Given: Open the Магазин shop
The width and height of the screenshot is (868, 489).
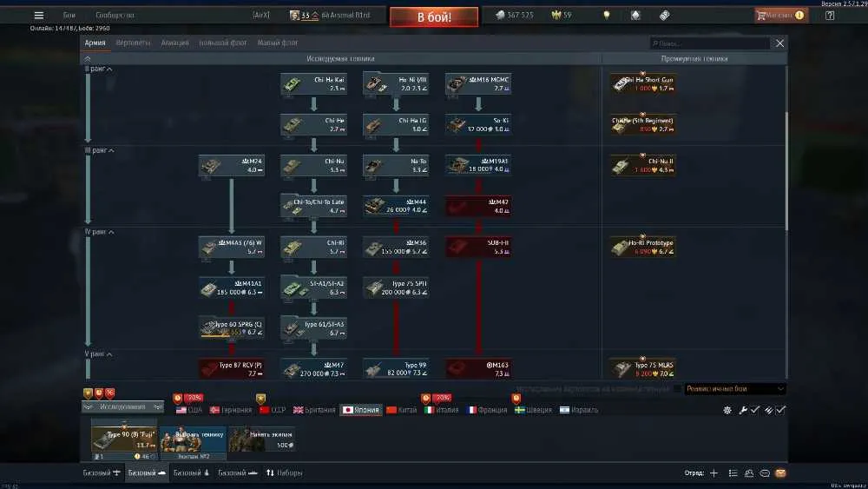Looking at the screenshot, I should (x=780, y=16).
